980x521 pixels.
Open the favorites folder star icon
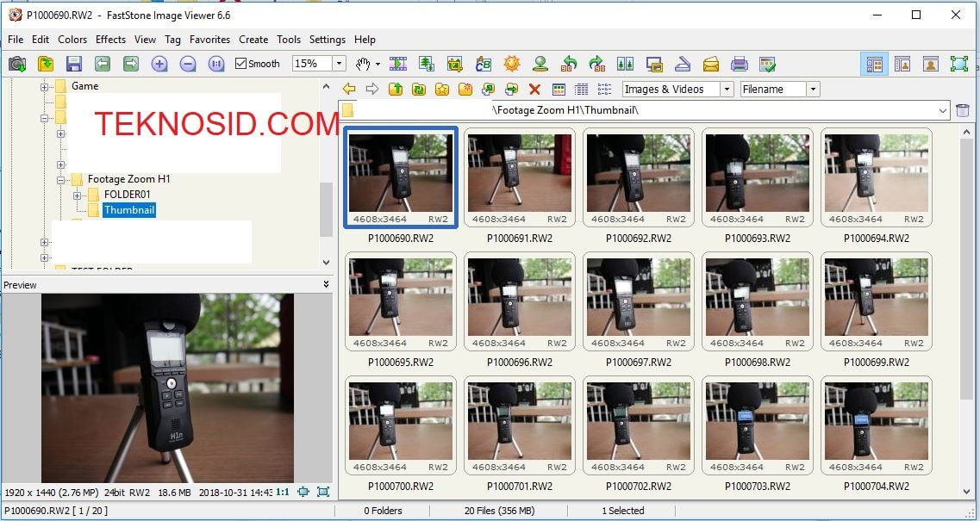[x=442, y=90]
